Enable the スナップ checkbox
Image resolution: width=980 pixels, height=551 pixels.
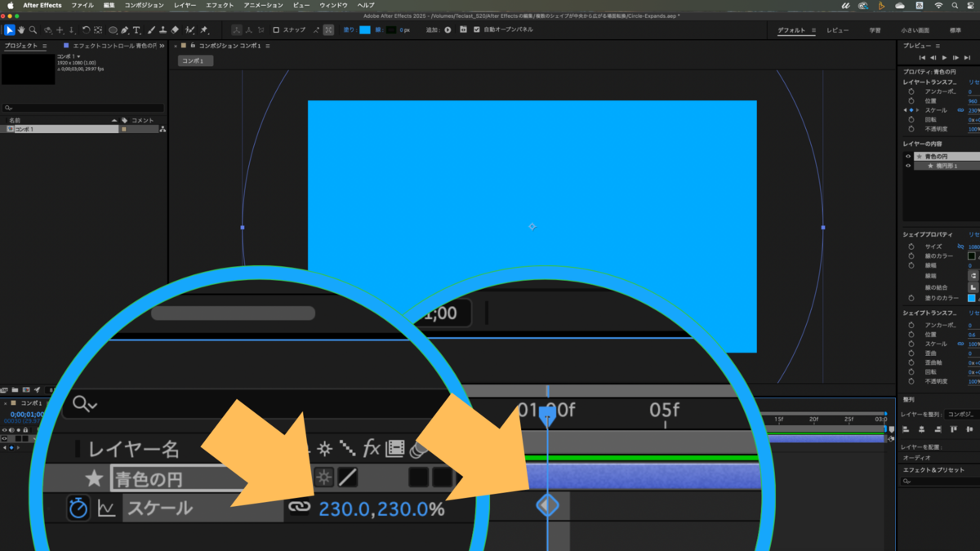(x=276, y=30)
